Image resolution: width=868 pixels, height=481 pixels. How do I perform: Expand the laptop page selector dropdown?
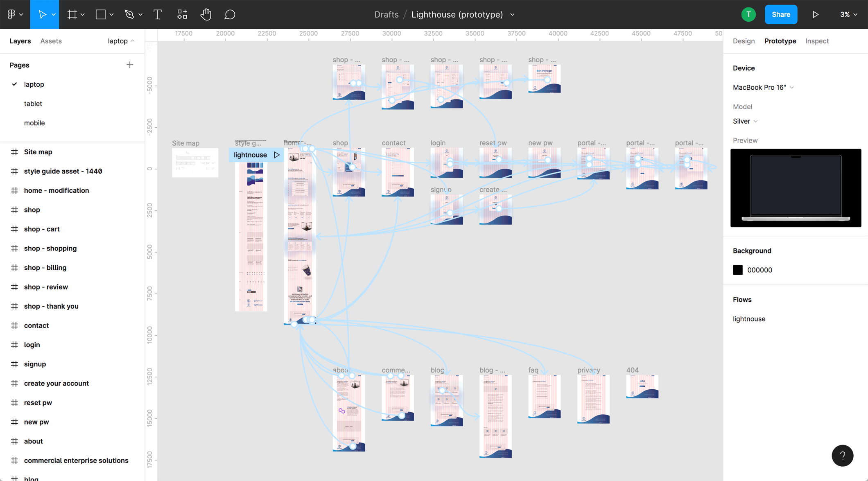[x=121, y=41]
